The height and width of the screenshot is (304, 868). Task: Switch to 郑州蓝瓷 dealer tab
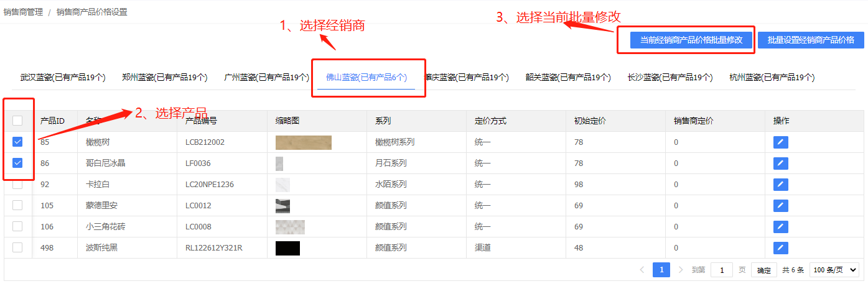165,78
